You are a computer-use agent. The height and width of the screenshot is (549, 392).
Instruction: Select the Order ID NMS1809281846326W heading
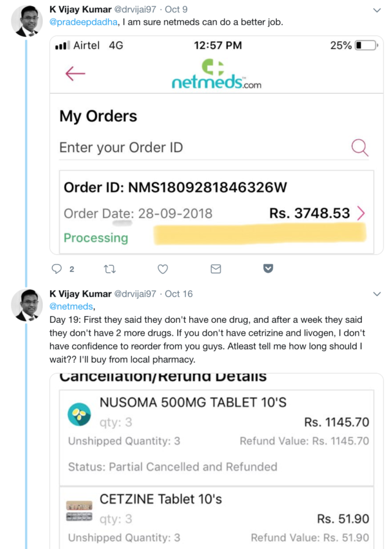(175, 187)
